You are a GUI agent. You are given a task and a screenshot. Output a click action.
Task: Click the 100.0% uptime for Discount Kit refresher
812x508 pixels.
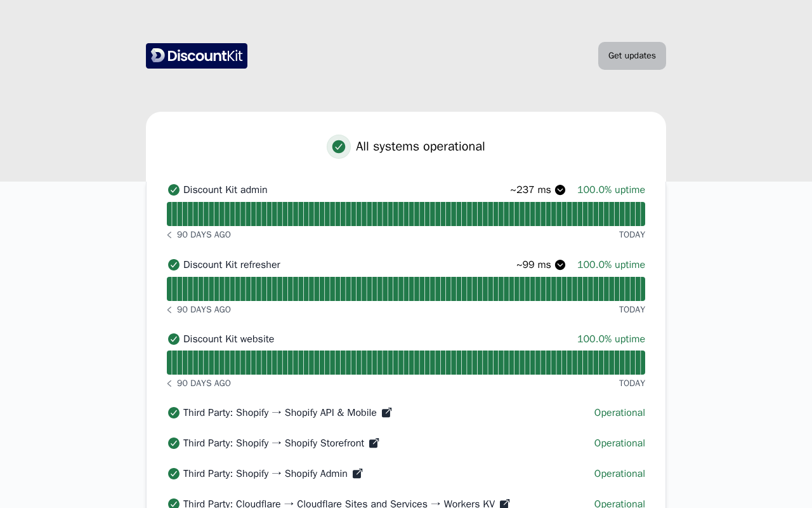(x=611, y=265)
